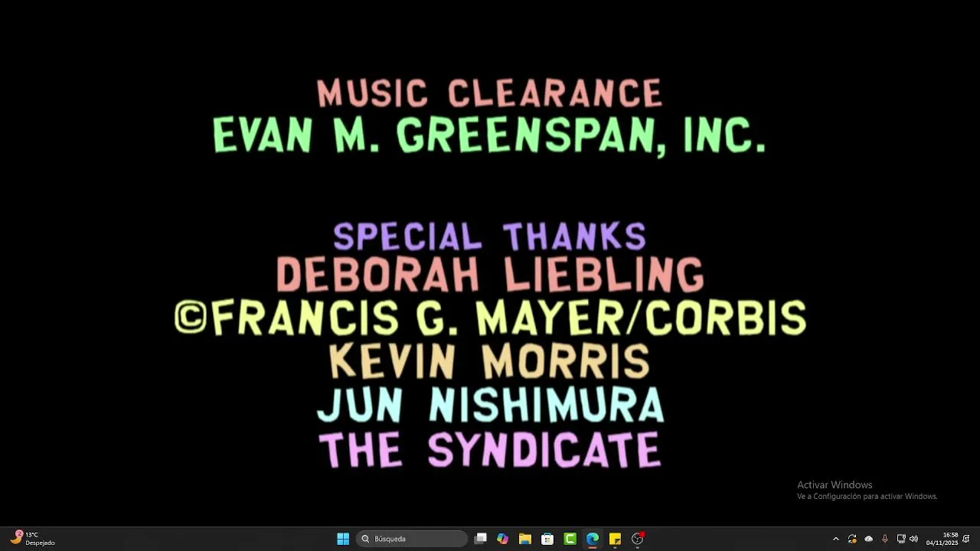Click 'THE SYNDICATE' credit line
Viewport: 980px width, 551px height.
tap(490, 450)
